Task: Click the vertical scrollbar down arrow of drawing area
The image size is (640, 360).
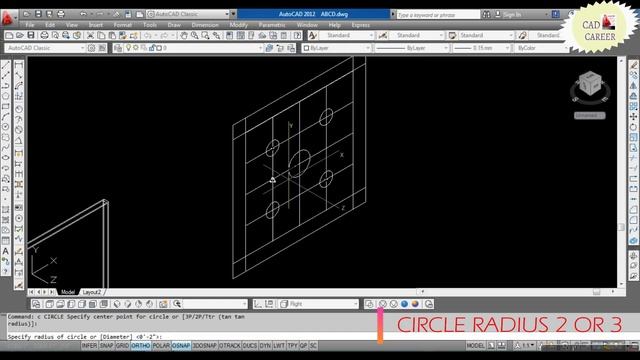Action: 621,284
